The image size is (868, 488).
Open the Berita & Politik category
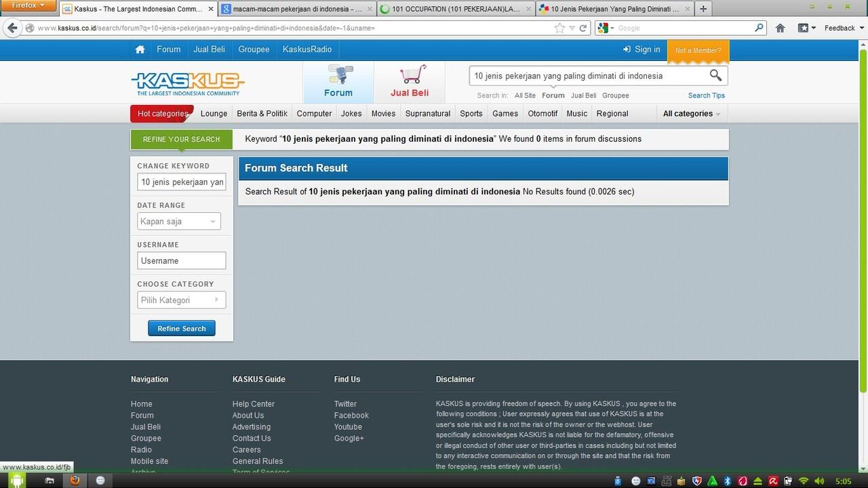click(262, 113)
